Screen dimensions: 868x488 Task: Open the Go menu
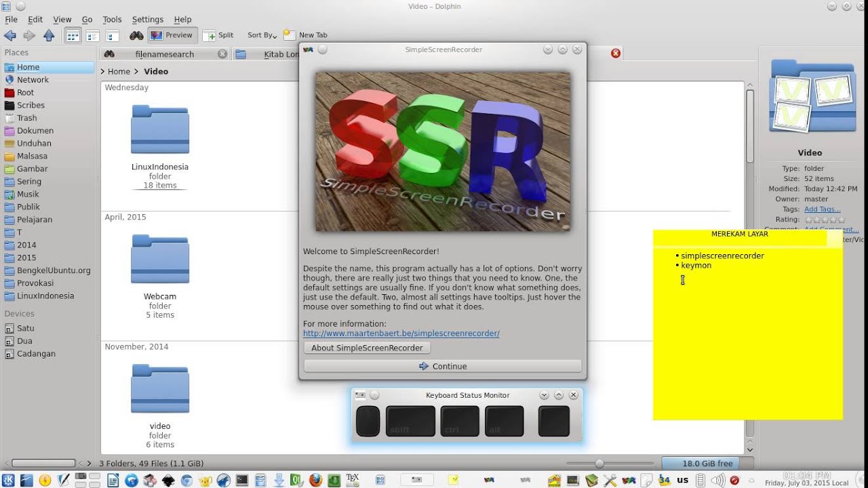coord(87,20)
